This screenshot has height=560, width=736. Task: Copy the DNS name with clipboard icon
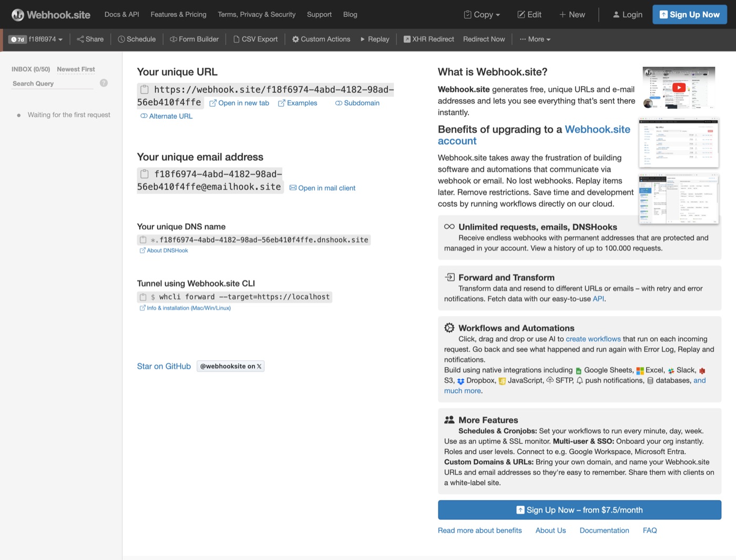142,240
